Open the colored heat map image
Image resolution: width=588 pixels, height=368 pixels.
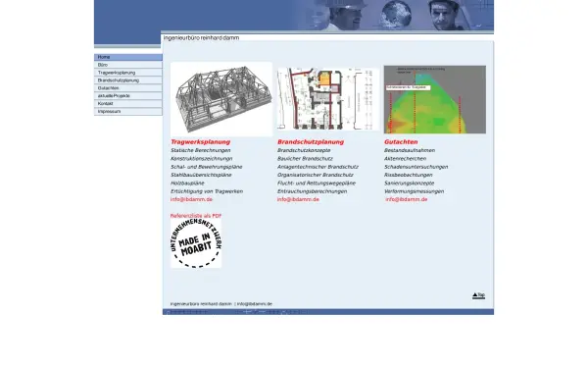pyautogui.click(x=435, y=99)
